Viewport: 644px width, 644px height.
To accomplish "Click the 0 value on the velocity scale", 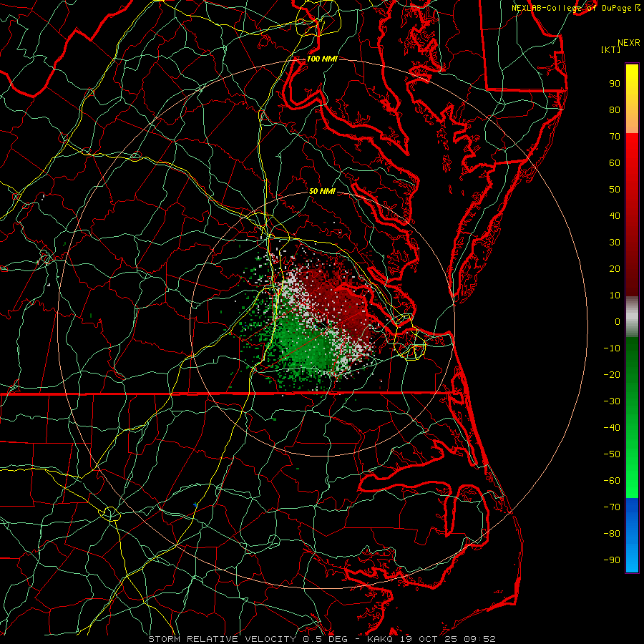I will [x=618, y=322].
